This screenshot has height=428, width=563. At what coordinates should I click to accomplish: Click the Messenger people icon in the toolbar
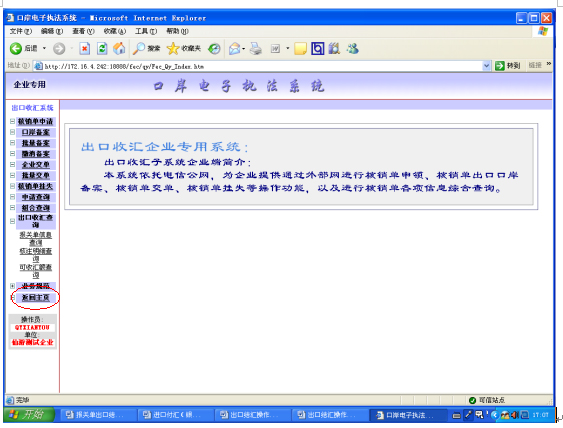pyautogui.click(x=353, y=48)
